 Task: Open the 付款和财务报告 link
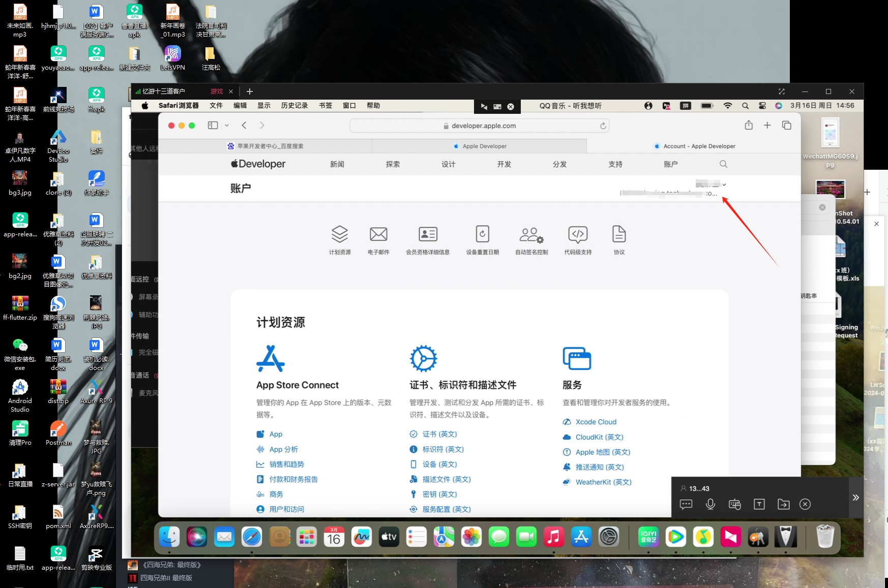coord(293,479)
